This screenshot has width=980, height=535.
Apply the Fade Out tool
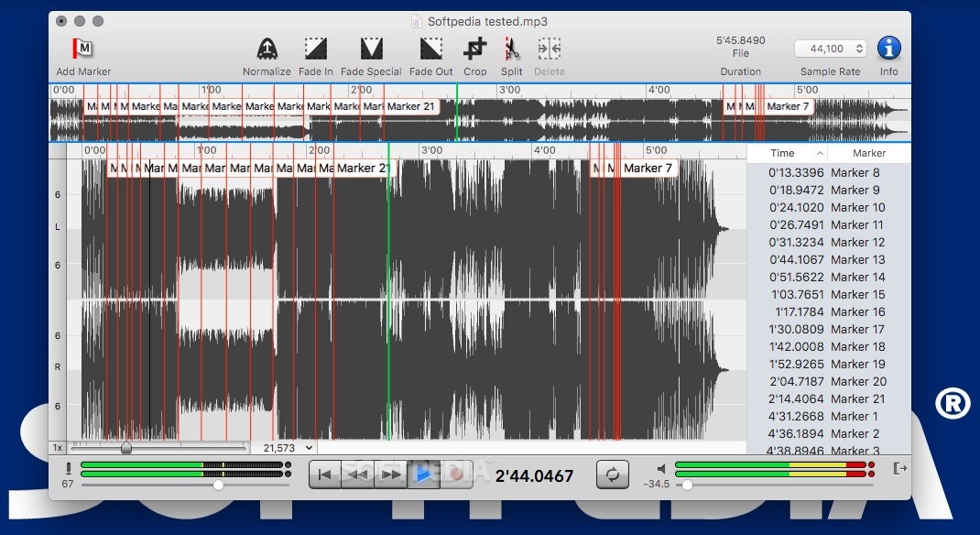coord(431,49)
